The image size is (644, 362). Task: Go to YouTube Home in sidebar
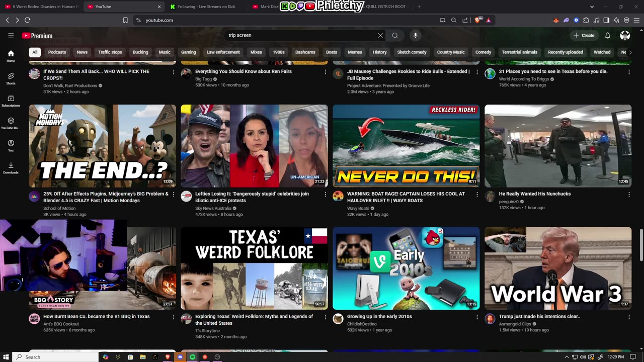(x=11, y=56)
